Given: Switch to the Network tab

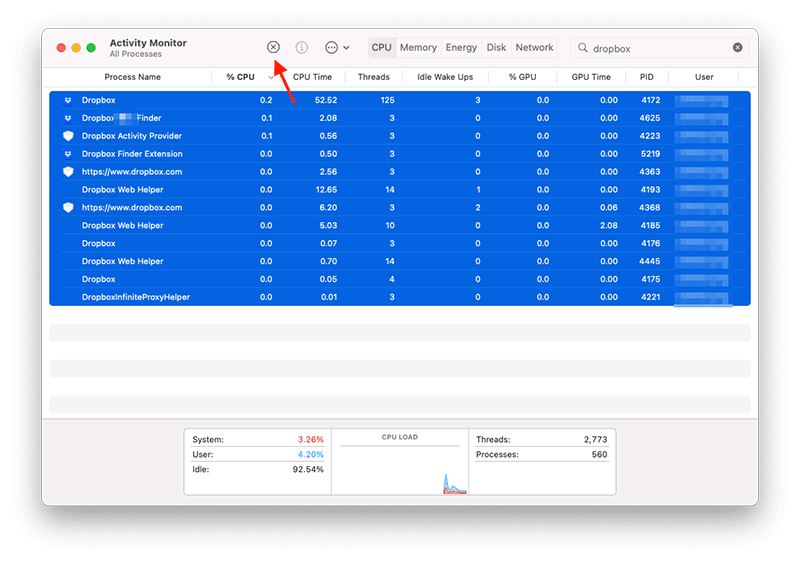Looking at the screenshot, I should coord(534,47).
